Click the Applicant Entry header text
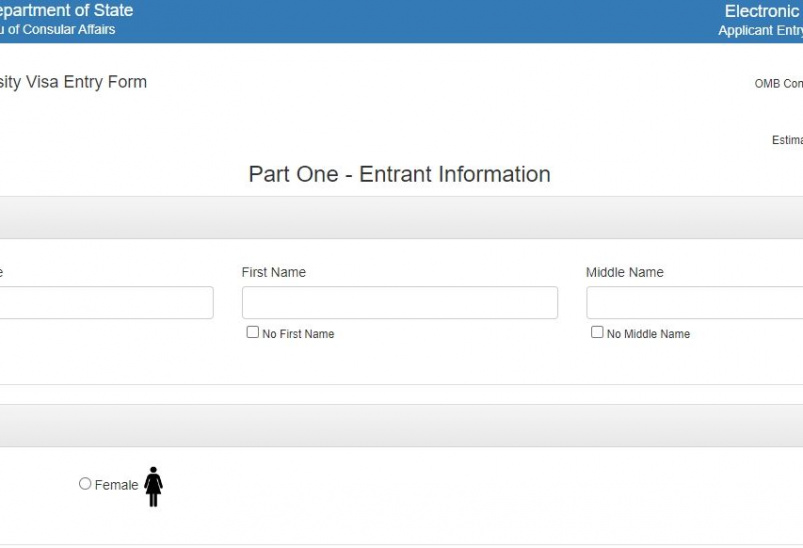The height and width of the screenshot is (548, 803). pyautogui.click(x=760, y=31)
